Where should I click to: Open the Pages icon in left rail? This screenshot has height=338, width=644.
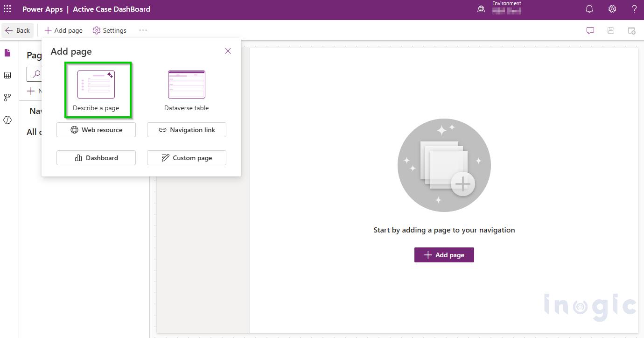(7, 53)
